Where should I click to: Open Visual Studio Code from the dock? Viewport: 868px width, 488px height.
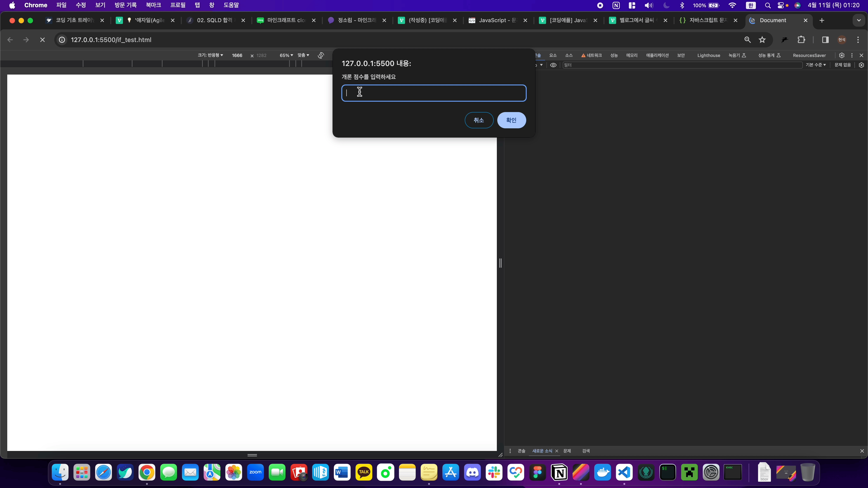pyautogui.click(x=624, y=472)
